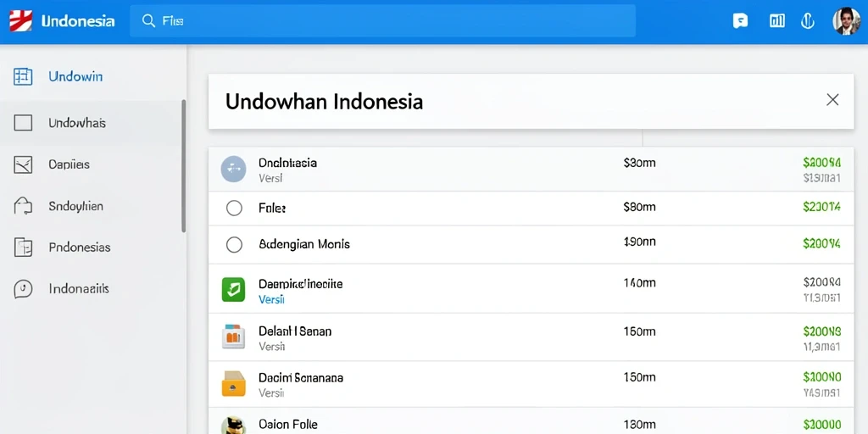This screenshot has height=434, width=868.
Task: Click the green amount in Dacimi Senanana row
Action: pos(822,377)
